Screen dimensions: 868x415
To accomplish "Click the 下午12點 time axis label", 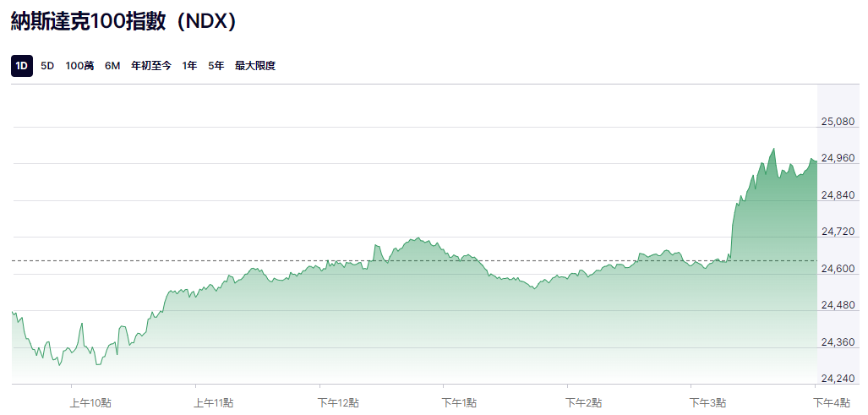I will [338, 402].
